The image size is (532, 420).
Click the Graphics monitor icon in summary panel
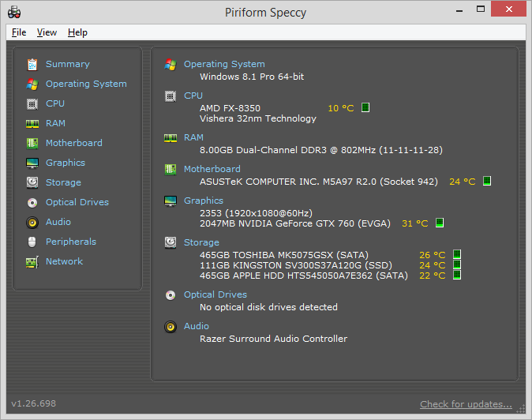click(170, 201)
